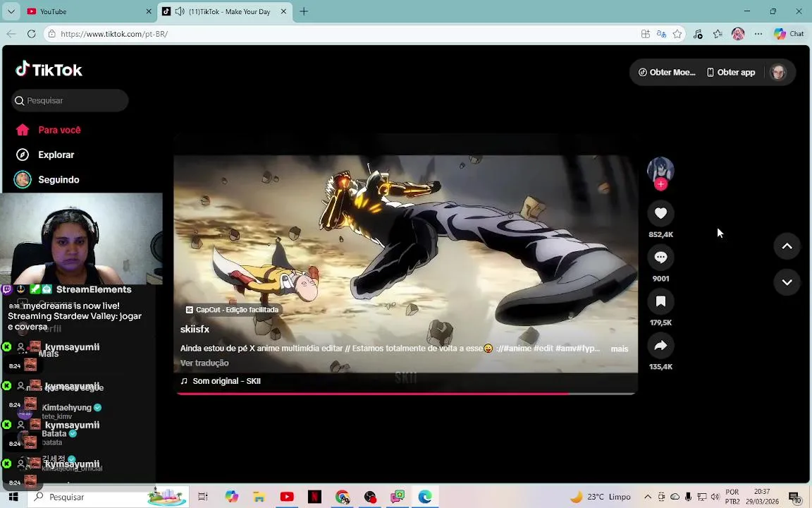
Task: Open Edge settings and more menu
Action: pyautogui.click(x=758, y=34)
